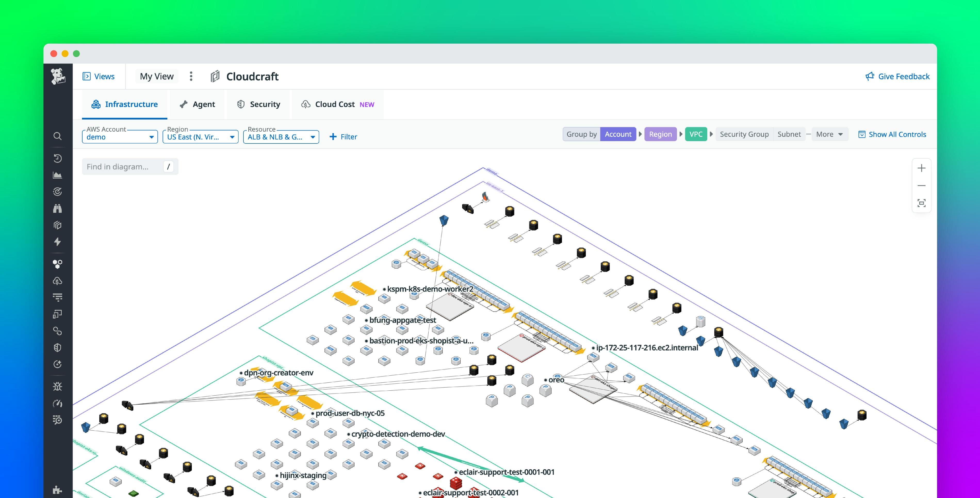Click inside the Find in diagram field
This screenshot has width=980, height=498.
(x=122, y=166)
